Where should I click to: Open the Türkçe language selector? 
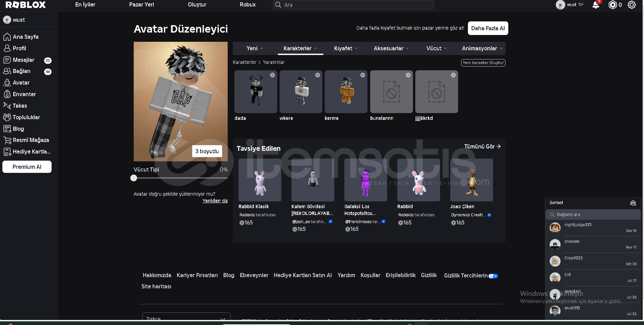coord(186,318)
